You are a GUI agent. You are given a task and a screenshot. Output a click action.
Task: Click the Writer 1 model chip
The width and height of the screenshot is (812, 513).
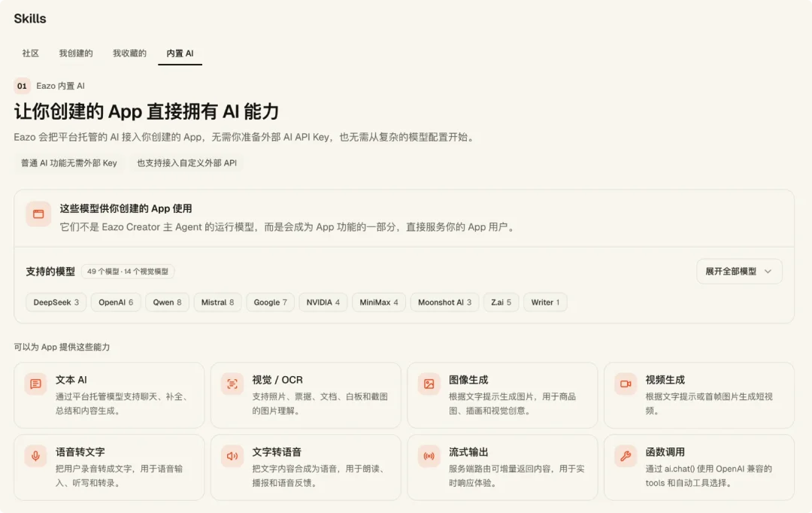(x=545, y=302)
